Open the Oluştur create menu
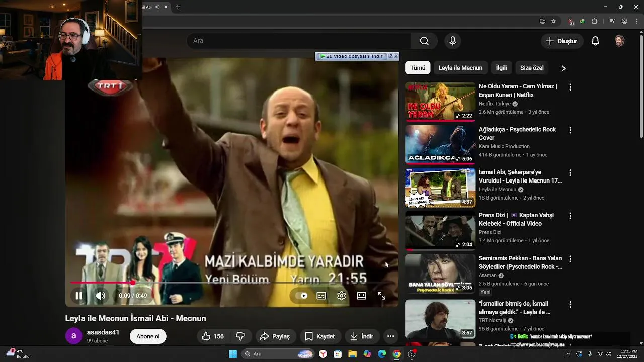644x362 pixels. pos(562,41)
